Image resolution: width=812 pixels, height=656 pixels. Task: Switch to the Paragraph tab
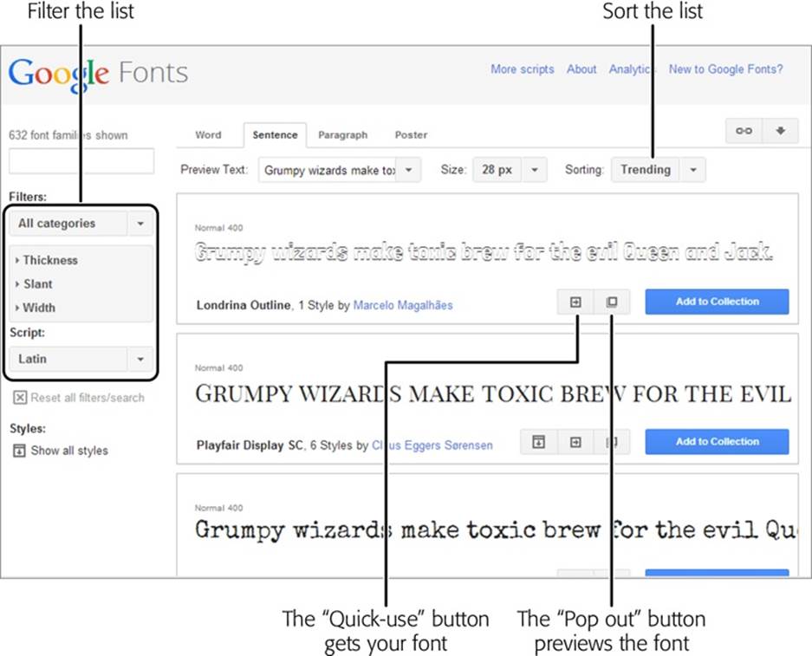click(x=343, y=135)
